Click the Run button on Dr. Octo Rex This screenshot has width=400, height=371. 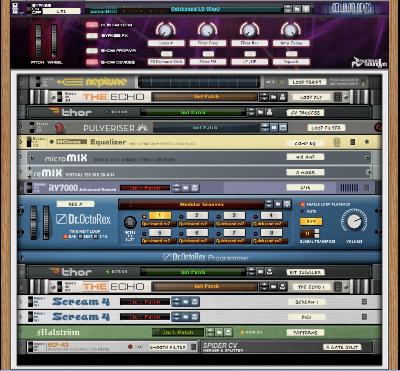(311, 221)
